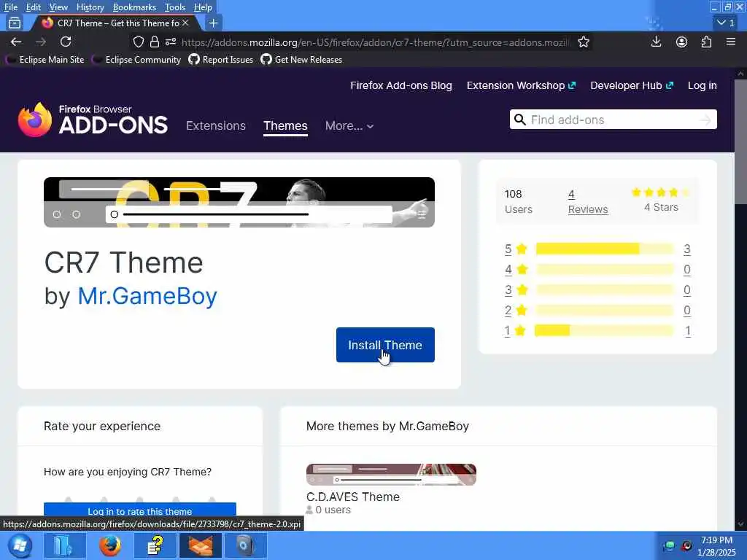The height and width of the screenshot is (560, 747).
Task: Launch Firefox from the taskbar
Action: (x=110, y=545)
